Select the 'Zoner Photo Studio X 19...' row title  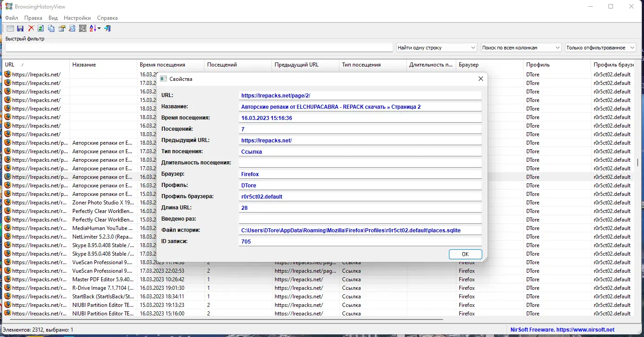[103, 203]
